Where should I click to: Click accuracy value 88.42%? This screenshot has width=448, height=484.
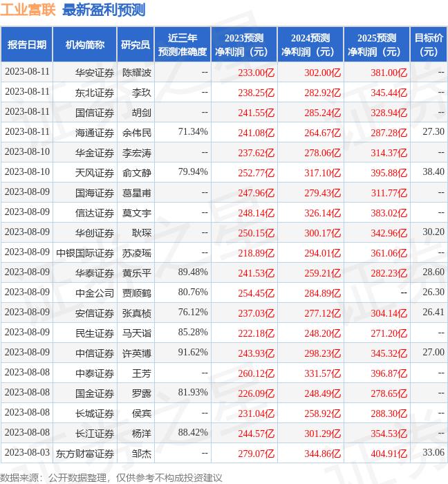(x=193, y=433)
